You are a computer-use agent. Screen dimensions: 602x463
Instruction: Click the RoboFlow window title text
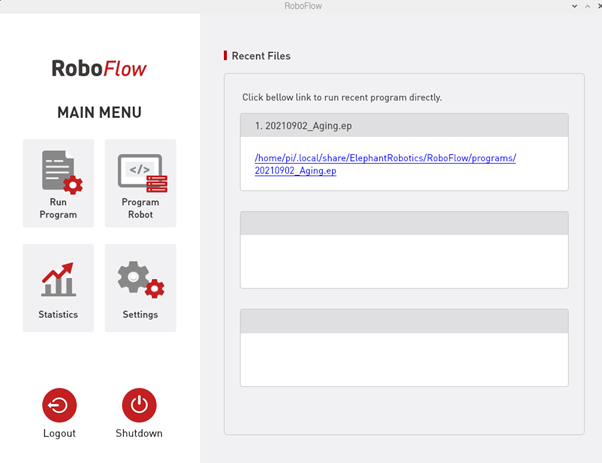point(301,6)
